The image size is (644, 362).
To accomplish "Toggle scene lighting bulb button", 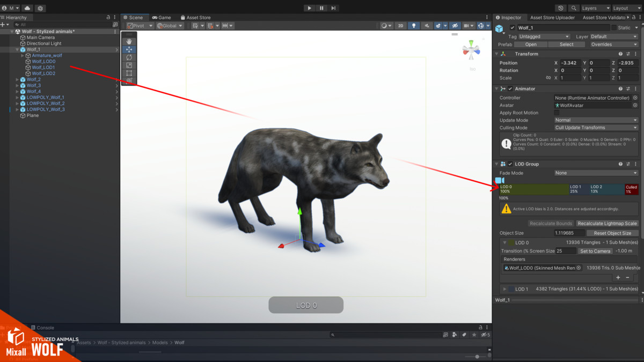I will [x=414, y=26].
